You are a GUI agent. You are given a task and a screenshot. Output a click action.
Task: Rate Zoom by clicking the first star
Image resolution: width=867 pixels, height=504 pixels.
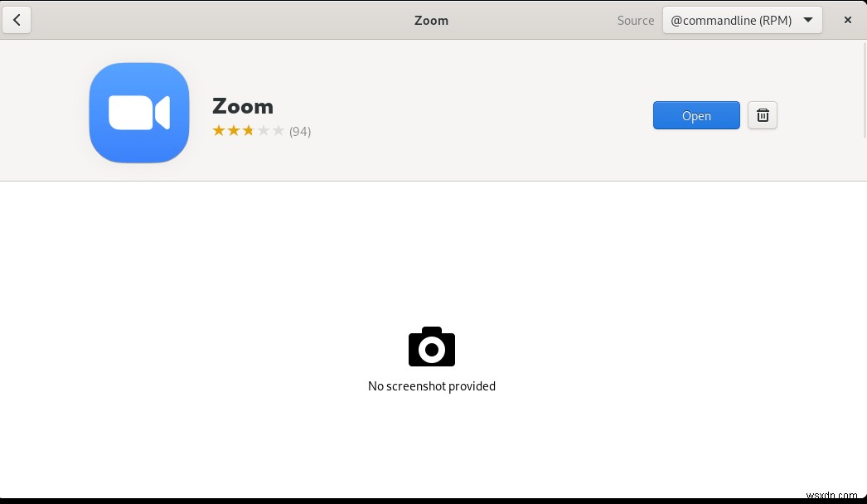[220, 130]
